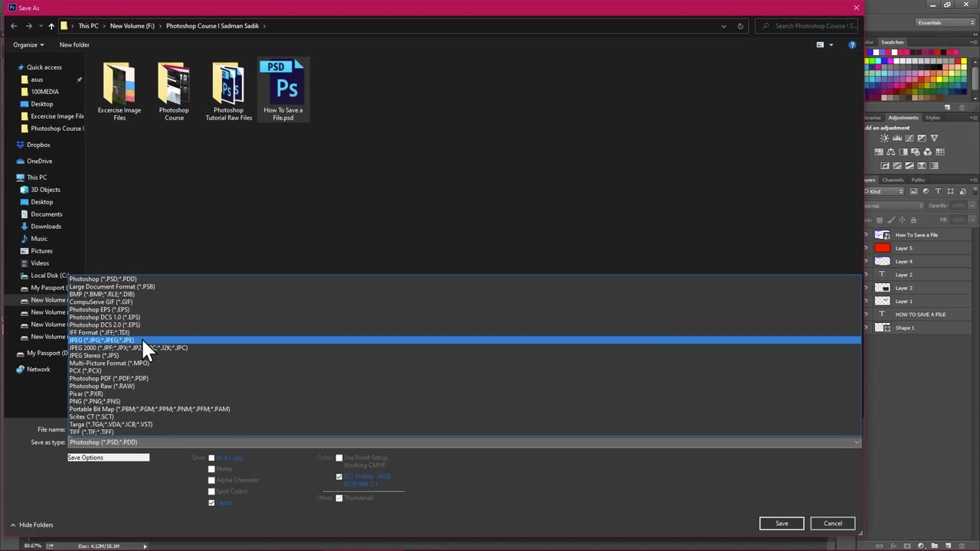Toggle the Notes checkbox
Viewport: 980px width, 551px height.
click(211, 469)
